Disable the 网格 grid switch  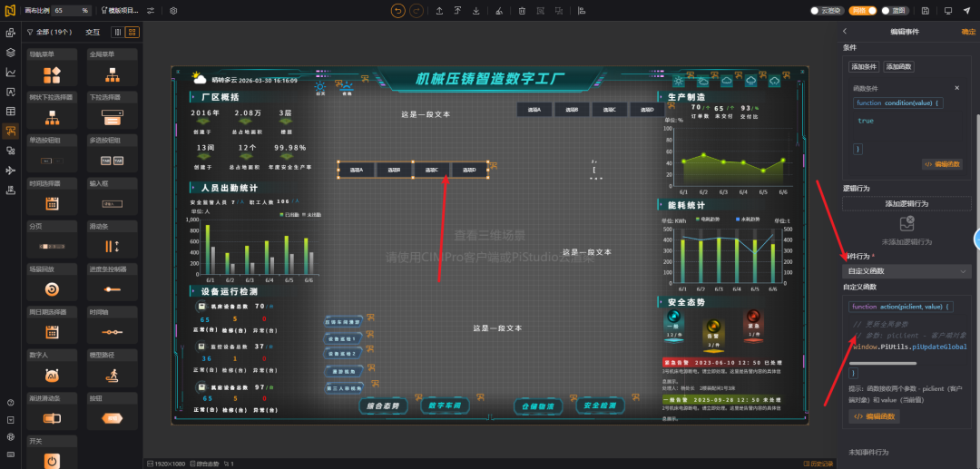pos(863,11)
